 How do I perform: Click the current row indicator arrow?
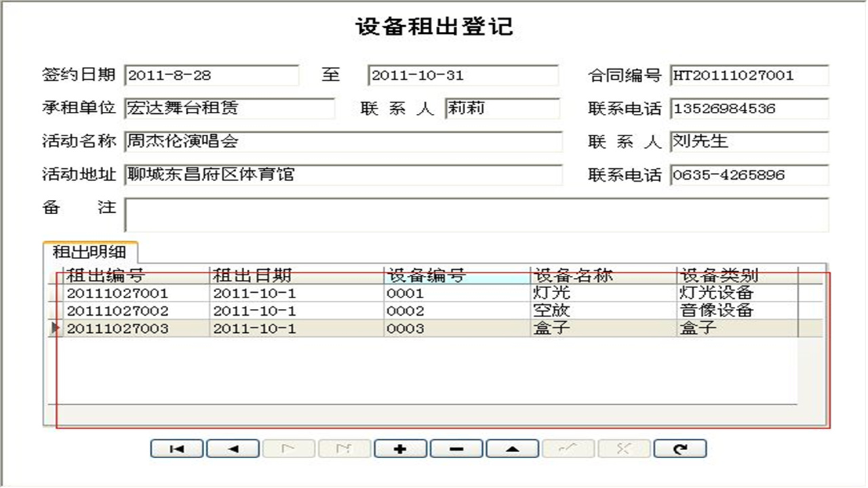click(x=56, y=327)
